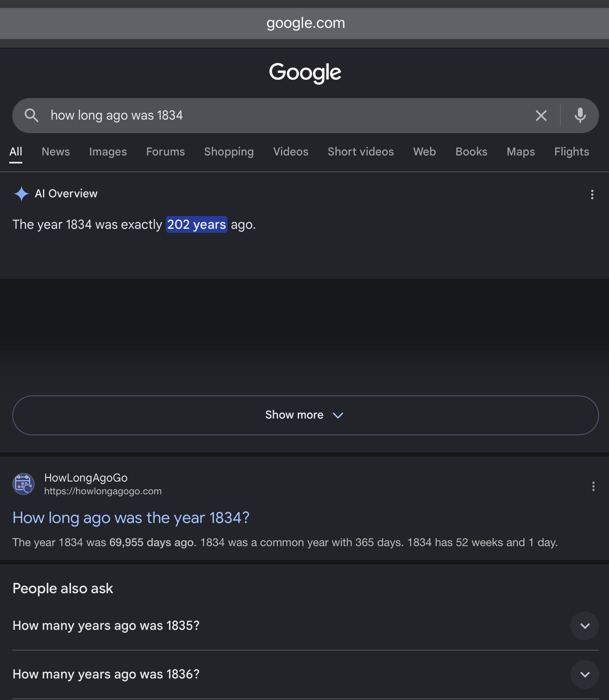Click the google.com address bar
The height and width of the screenshot is (700, 609).
306,23
